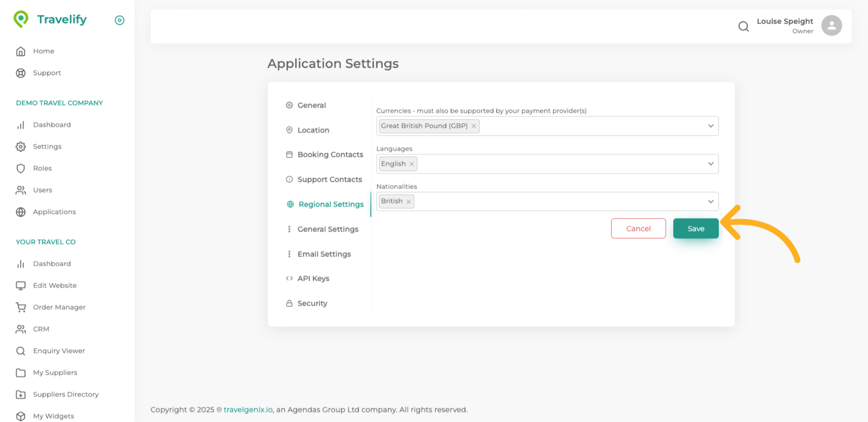Image resolution: width=868 pixels, height=422 pixels.
Task: Follow the travelgenix.io footer link
Action: click(248, 410)
